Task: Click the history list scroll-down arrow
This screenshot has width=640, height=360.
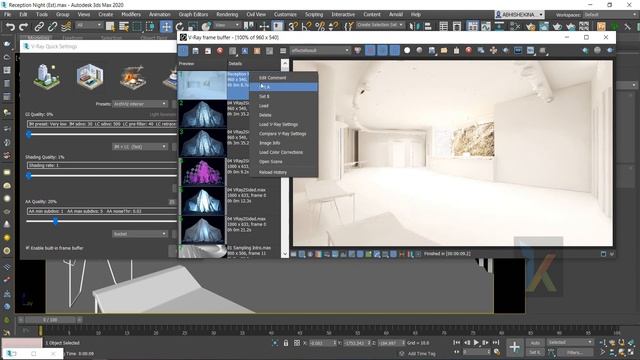Action: [x=285, y=253]
